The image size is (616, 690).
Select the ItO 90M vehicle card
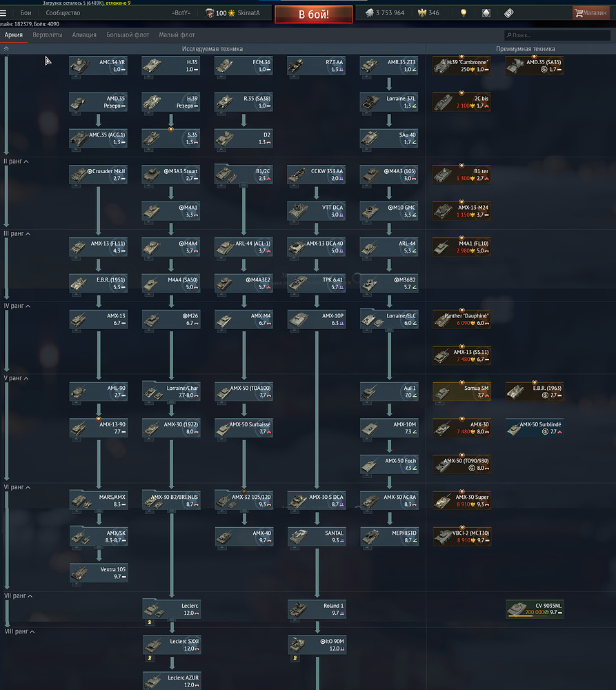(316, 645)
